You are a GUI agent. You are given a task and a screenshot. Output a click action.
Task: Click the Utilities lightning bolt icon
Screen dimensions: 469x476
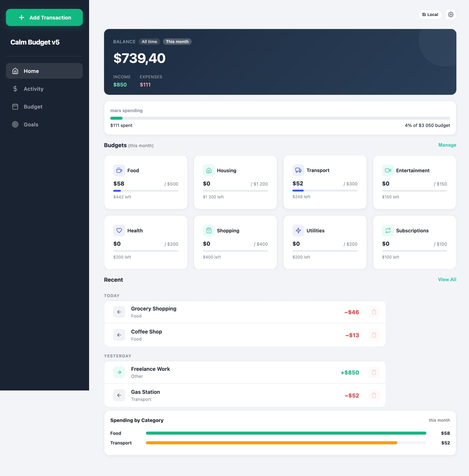[x=298, y=230]
